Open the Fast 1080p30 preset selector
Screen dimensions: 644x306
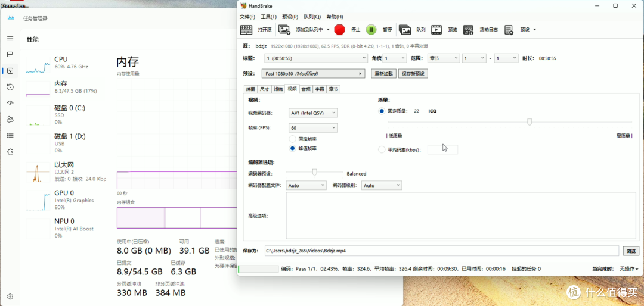click(x=314, y=74)
